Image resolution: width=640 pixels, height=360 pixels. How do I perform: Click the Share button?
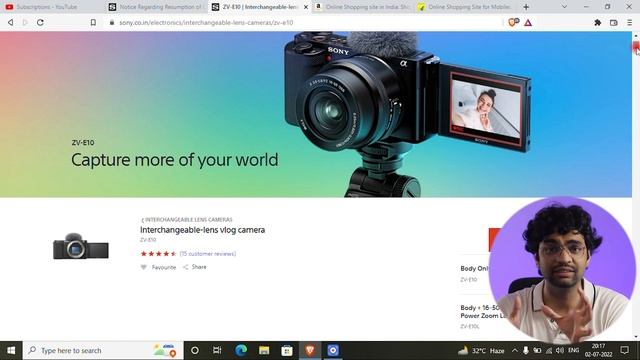coord(195,267)
